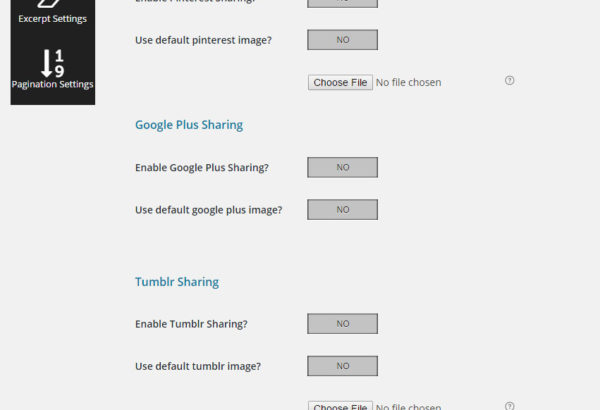The width and height of the screenshot is (600, 410).
Task: Open help icon beside Tumblr file chooser
Action: pos(509,406)
